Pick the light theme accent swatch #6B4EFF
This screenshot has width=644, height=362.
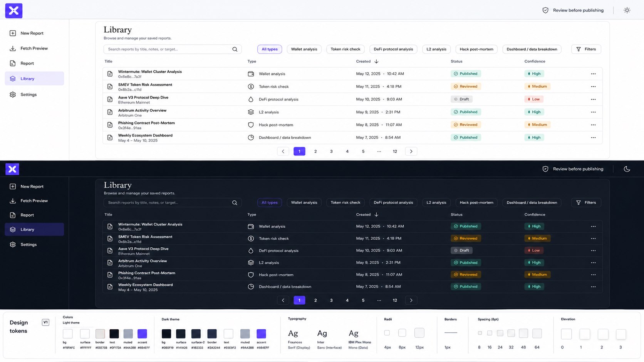point(142,334)
